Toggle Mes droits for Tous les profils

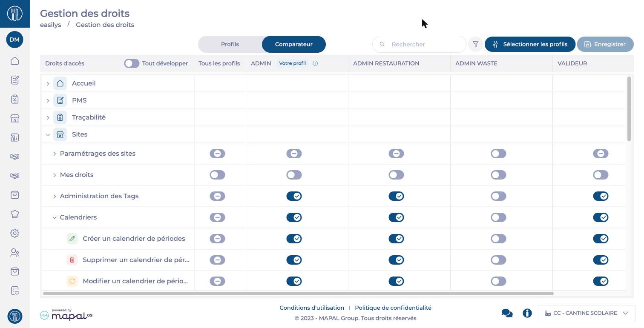pos(217,175)
